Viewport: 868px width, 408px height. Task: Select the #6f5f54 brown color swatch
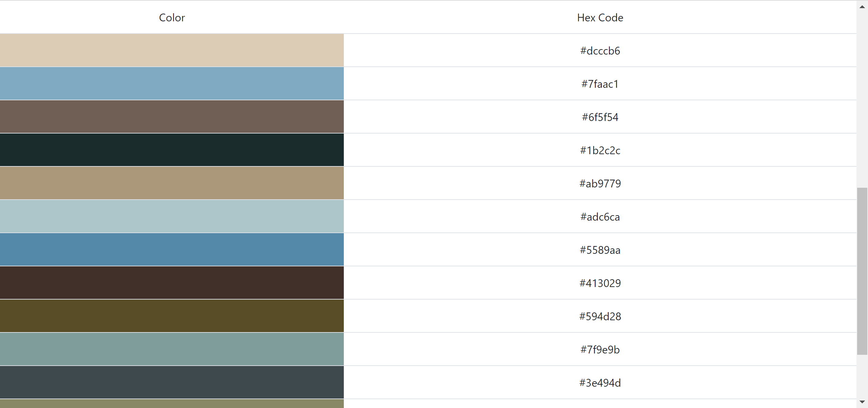(x=172, y=117)
